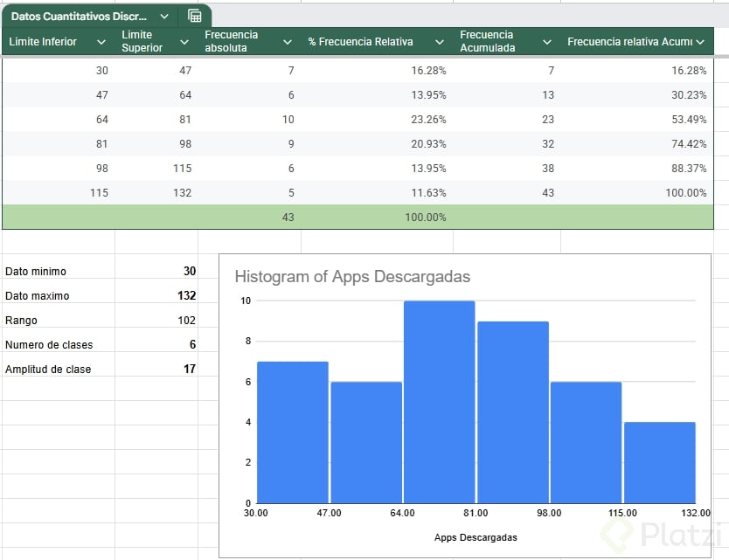Open the Frecuencia absoluta column dropdown arrow
Viewport: 729px width, 560px height.
tap(288, 42)
